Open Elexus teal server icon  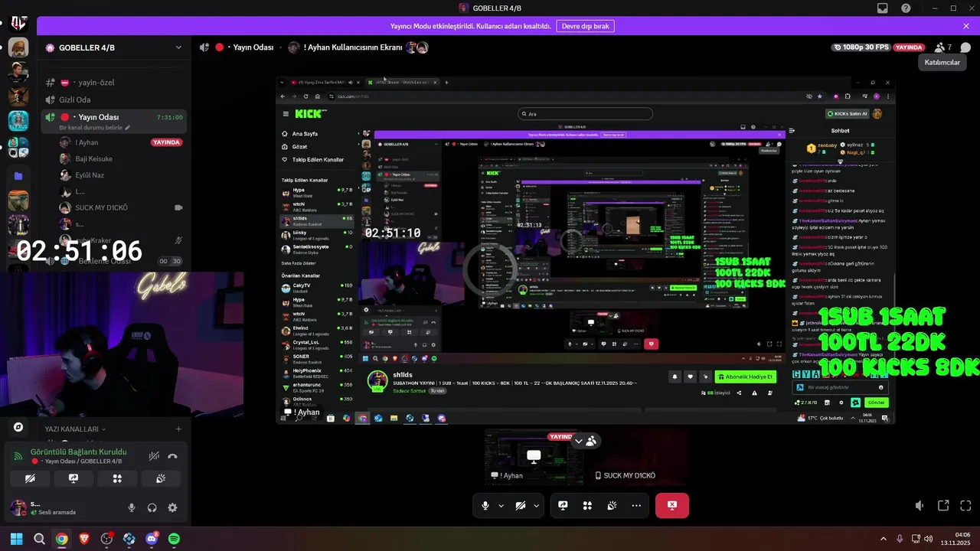pyautogui.click(x=18, y=121)
